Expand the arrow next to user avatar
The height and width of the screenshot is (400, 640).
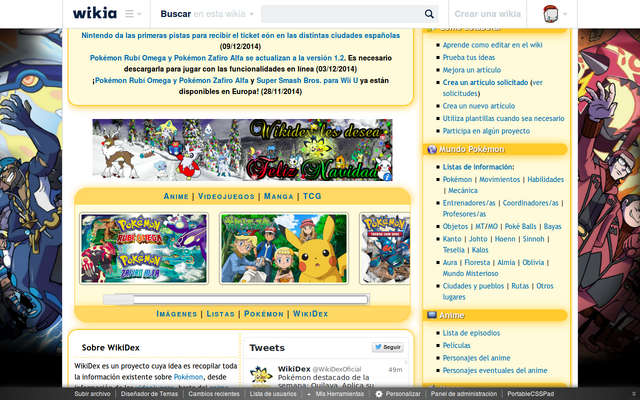[565, 14]
